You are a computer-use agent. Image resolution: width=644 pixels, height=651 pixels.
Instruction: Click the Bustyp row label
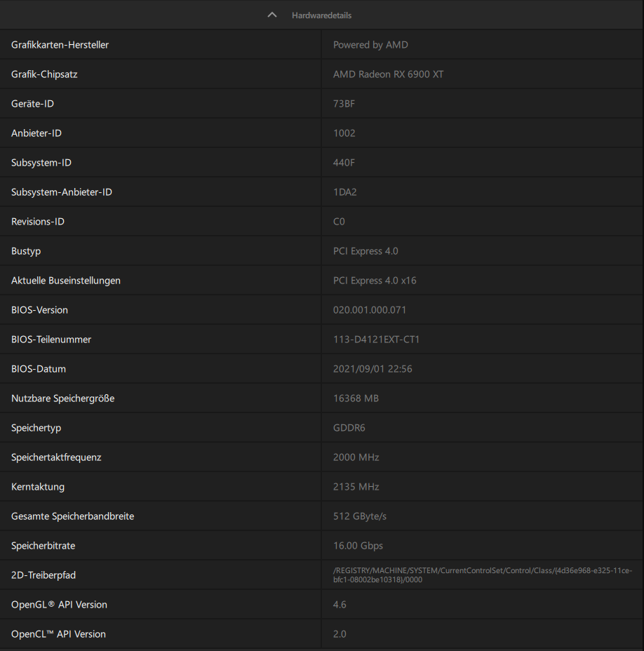(x=26, y=251)
